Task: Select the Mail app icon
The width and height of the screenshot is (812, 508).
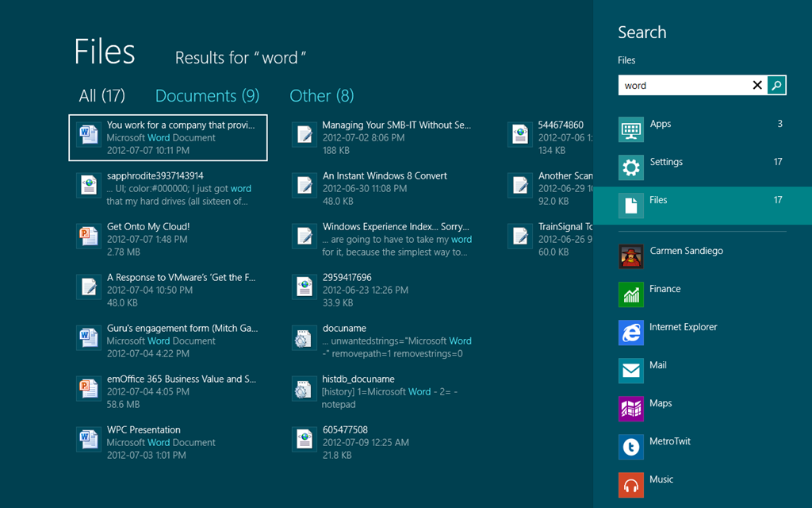Action: (631, 371)
